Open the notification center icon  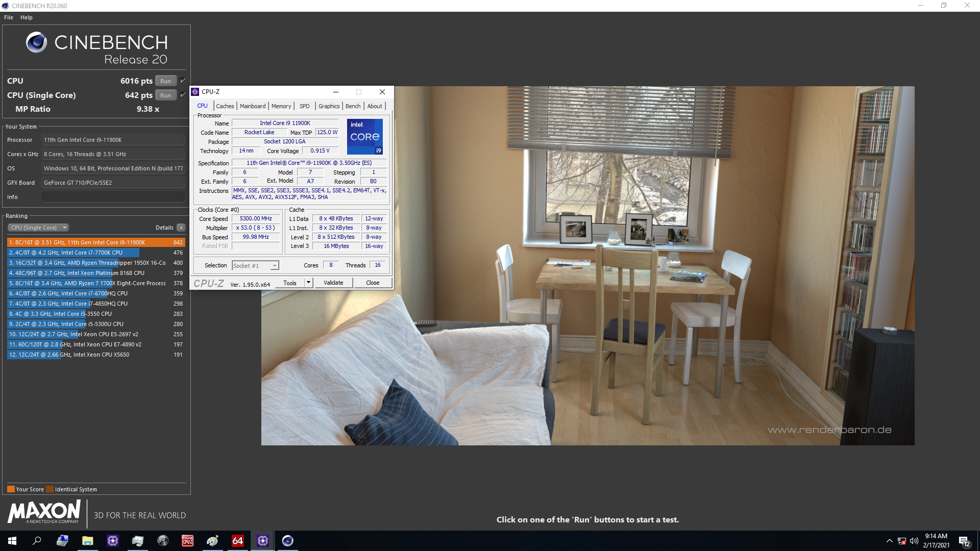click(x=964, y=541)
